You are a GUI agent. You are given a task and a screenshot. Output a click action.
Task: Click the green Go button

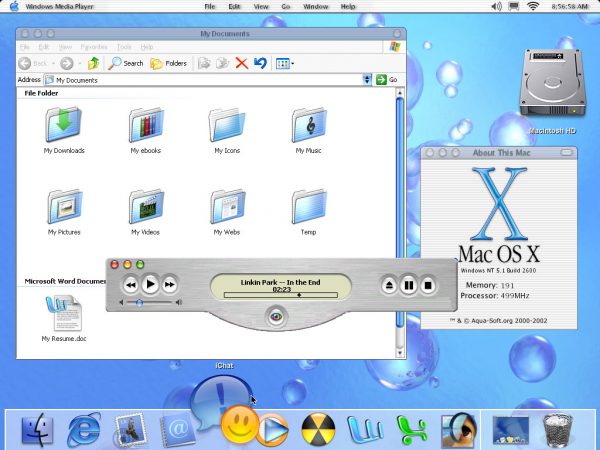pos(386,80)
